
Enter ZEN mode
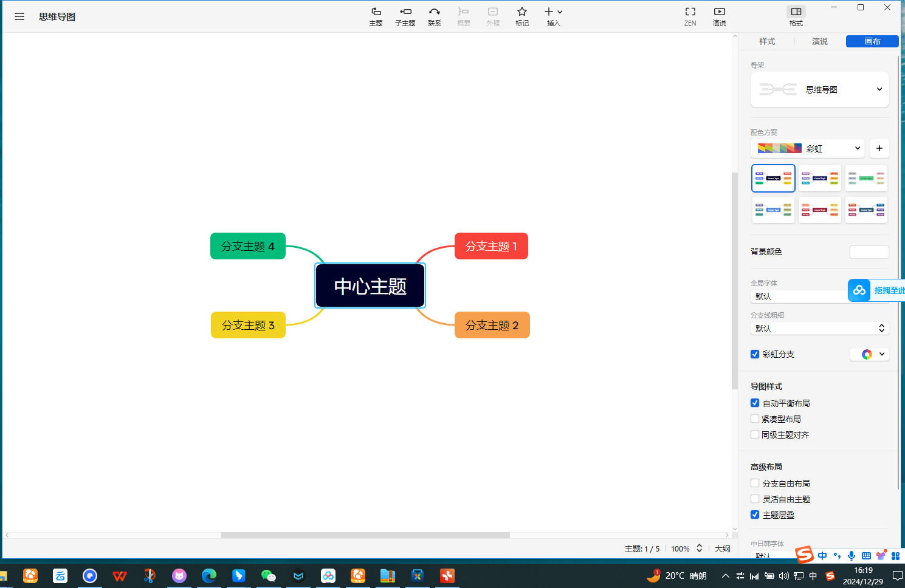pos(690,16)
